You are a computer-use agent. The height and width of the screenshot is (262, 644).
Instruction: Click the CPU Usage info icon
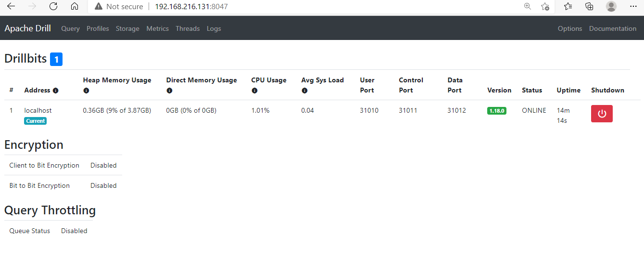pyautogui.click(x=254, y=91)
